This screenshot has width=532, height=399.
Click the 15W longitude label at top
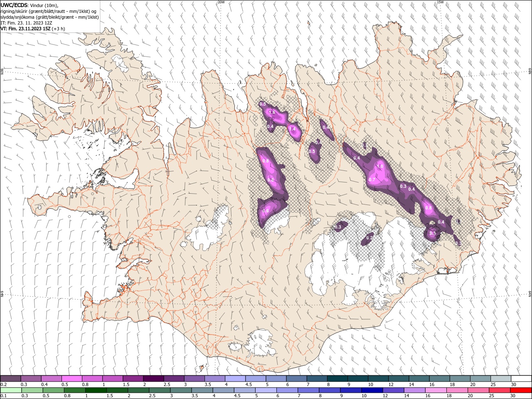[x=440, y=2]
